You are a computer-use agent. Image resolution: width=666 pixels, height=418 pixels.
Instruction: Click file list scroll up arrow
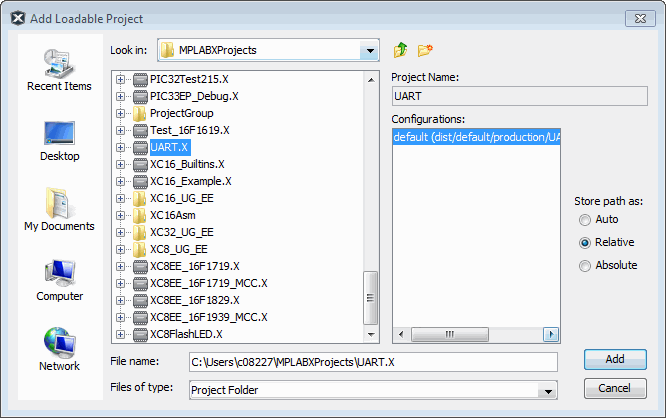point(371,79)
